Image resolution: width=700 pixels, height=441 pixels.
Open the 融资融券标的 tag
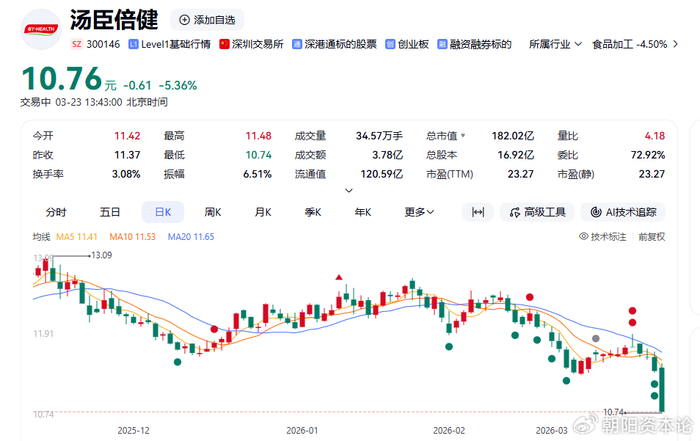pyautogui.click(x=474, y=44)
